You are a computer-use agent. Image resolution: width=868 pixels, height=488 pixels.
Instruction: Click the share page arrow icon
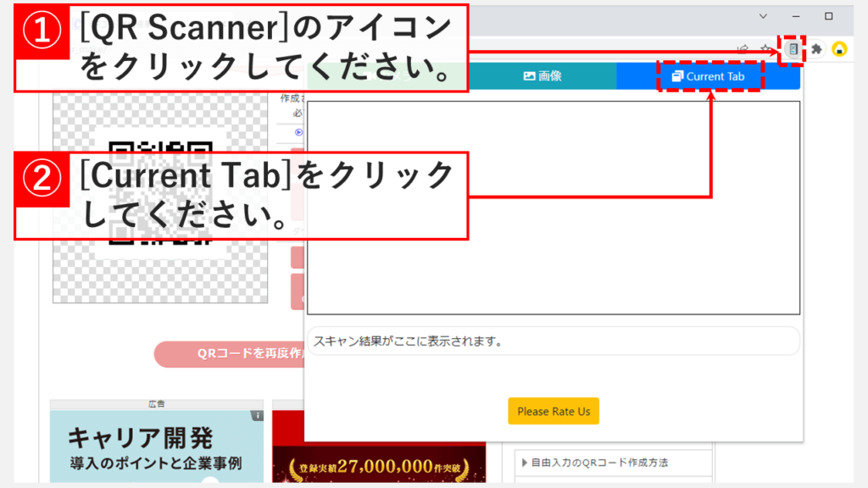[x=743, y=49]
